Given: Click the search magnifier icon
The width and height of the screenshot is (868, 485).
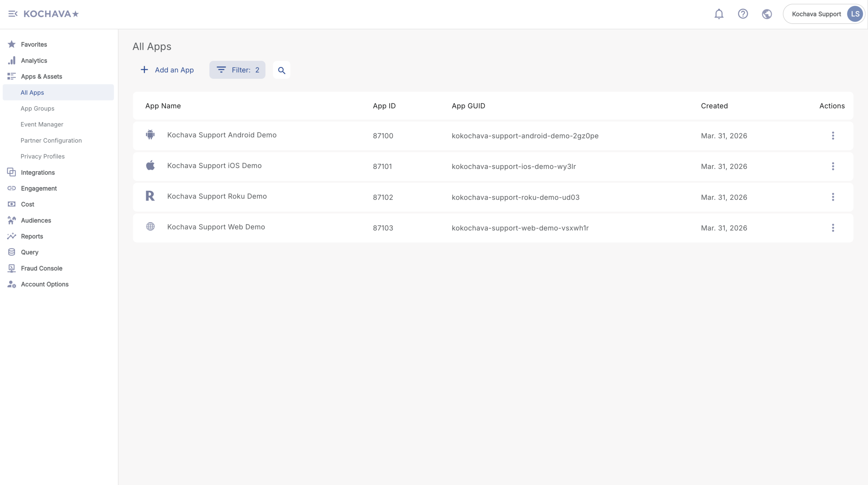Looking at the screenshot, I should coord(281,70).
